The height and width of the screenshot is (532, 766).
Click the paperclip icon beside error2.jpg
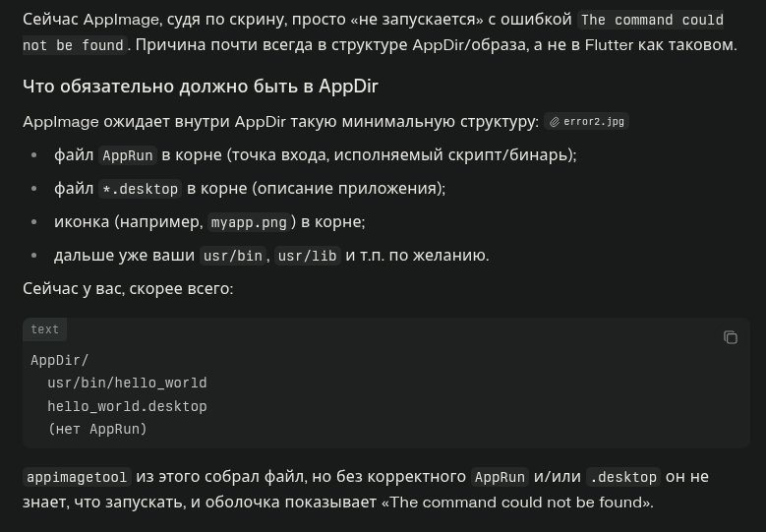(555, 122)
